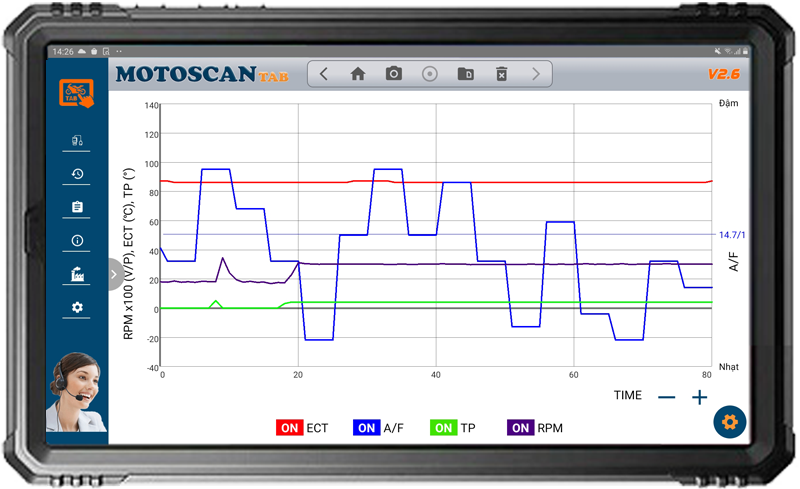The width and height of the screenshot is (800, 489).
Task: Click the RPM legend label
Action: (550, 428)
